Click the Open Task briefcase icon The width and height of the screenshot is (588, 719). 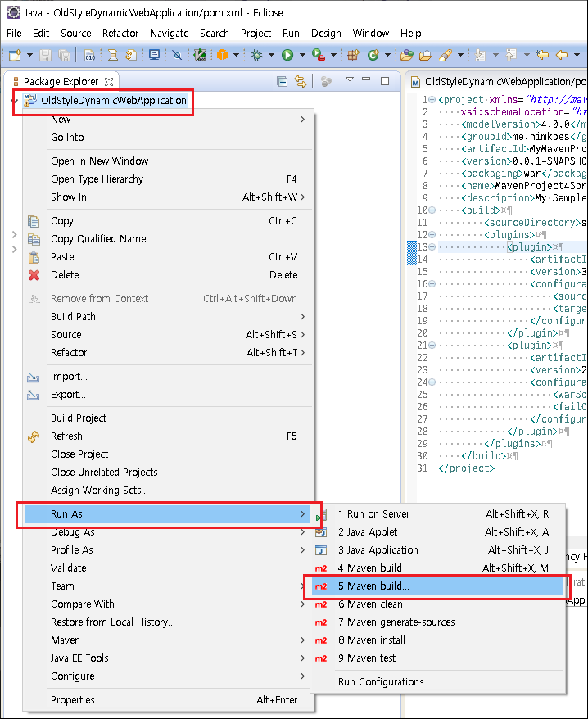(x=426, y=56)
